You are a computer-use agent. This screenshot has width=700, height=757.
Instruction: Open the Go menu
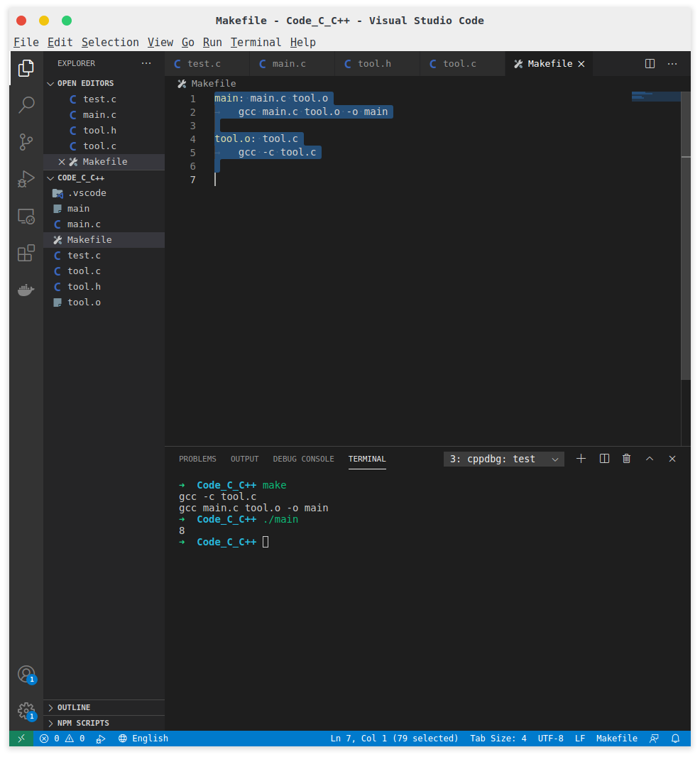tap(188, 43)
